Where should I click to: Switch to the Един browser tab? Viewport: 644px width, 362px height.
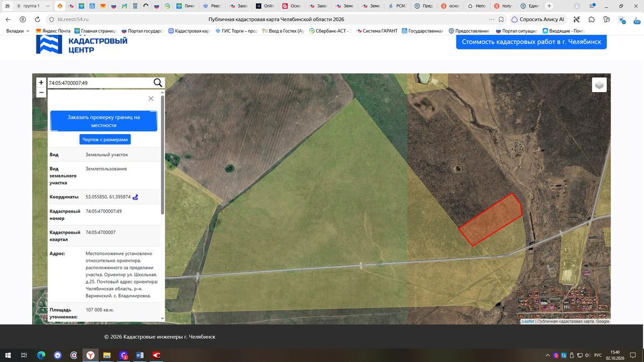[530, 6]
